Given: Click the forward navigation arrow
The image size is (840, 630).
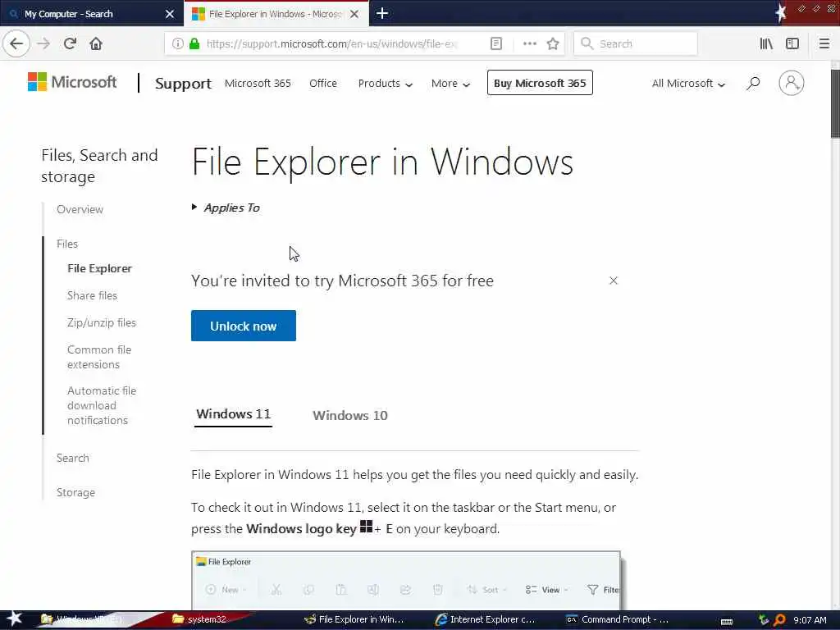Looking at the screenshot, I should (43, 43).
